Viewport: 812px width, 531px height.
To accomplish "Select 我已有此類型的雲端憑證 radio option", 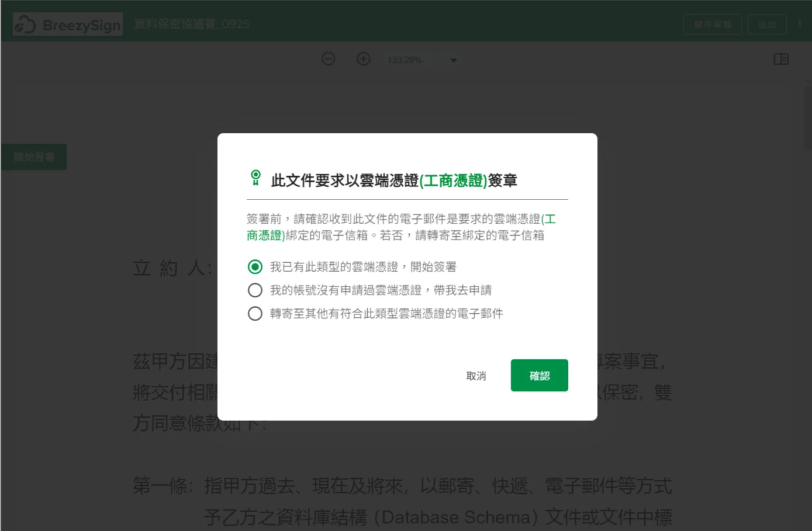I will 255,266.
